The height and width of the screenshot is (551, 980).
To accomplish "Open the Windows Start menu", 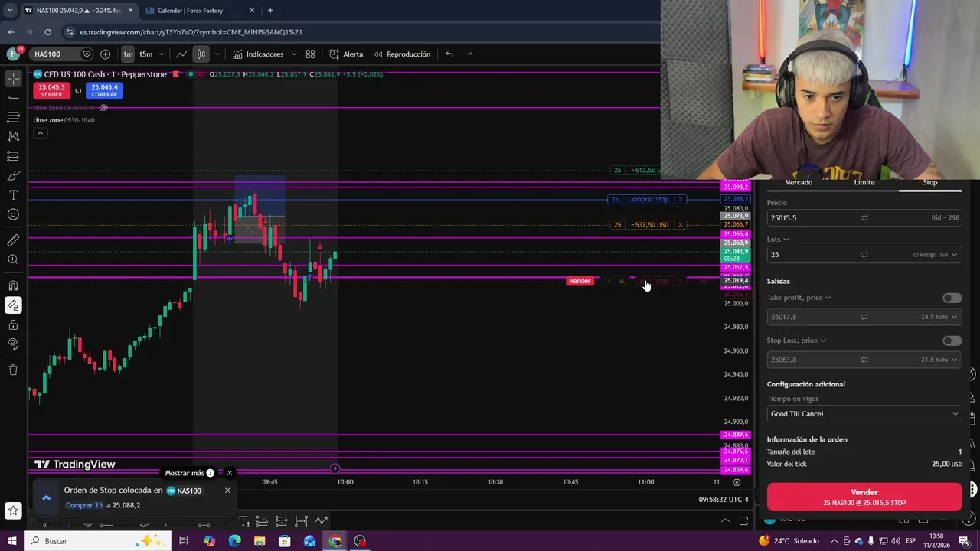I will click(12, 541).
